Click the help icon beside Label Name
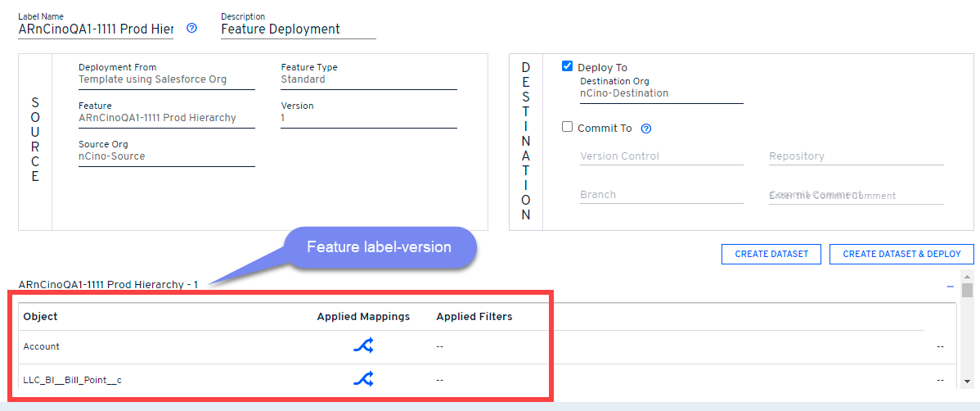980x411 pixels. point(192,28)
